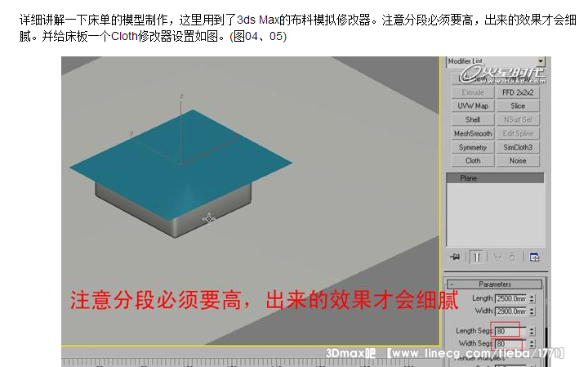Apply the Noise modifier
588x367 pixels.
tap(518, 160)
